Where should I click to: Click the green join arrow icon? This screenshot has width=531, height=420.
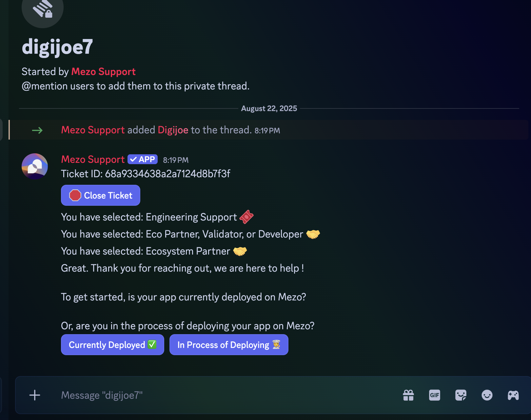tap(37, 130)
